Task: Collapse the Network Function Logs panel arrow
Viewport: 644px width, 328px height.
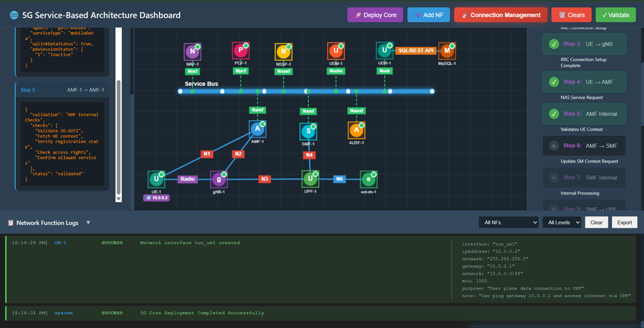Action: 88,223
